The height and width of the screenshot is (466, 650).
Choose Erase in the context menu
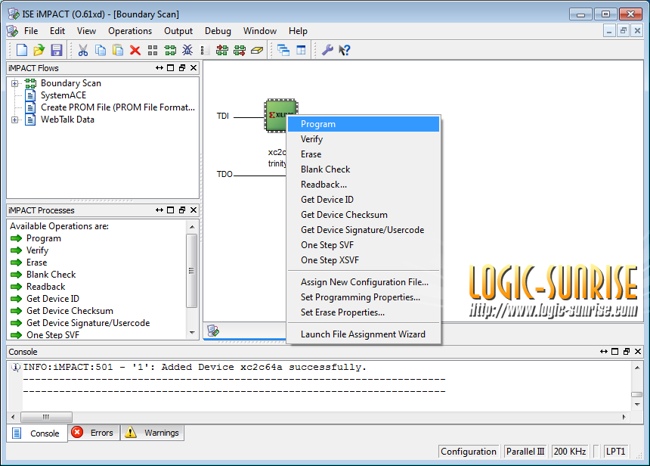pyautogui.click(x=364, y=154)
